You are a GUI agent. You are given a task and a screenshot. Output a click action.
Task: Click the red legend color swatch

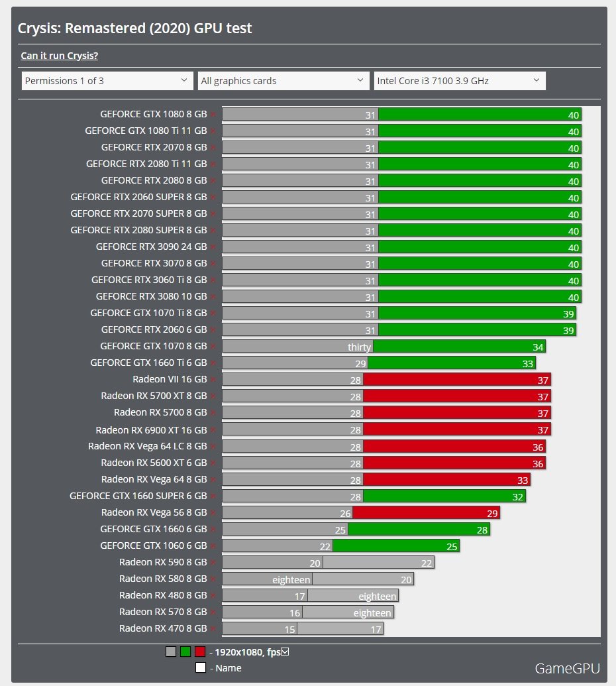pyautogui.click(x=200, y=652)
